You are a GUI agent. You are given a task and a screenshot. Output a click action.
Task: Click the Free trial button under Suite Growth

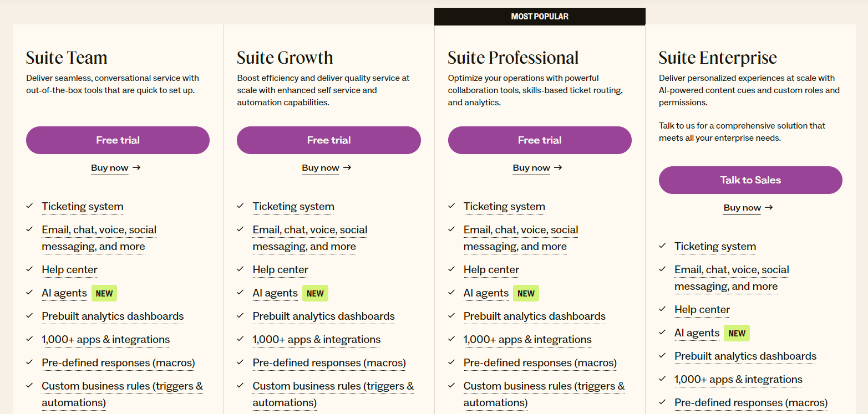(x=328, y=140)
